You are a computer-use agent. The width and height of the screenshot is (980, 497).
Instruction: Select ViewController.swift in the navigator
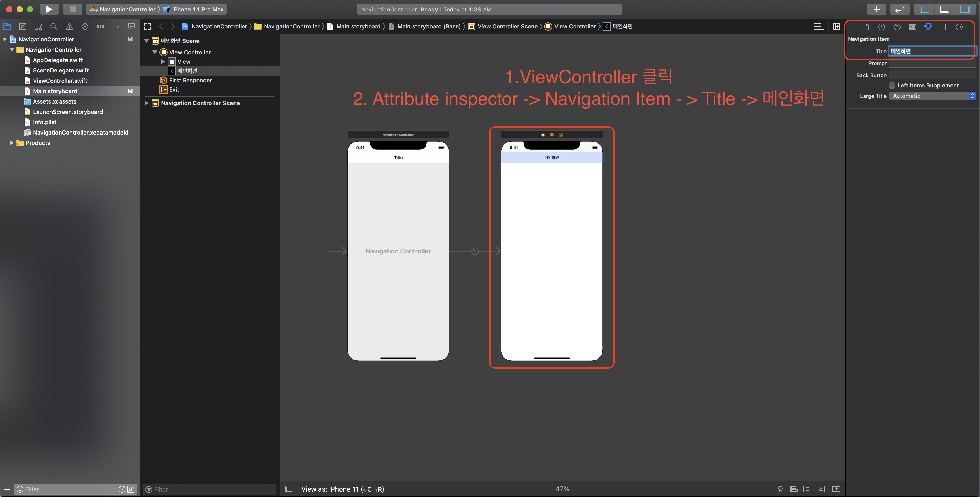[60, 81]
